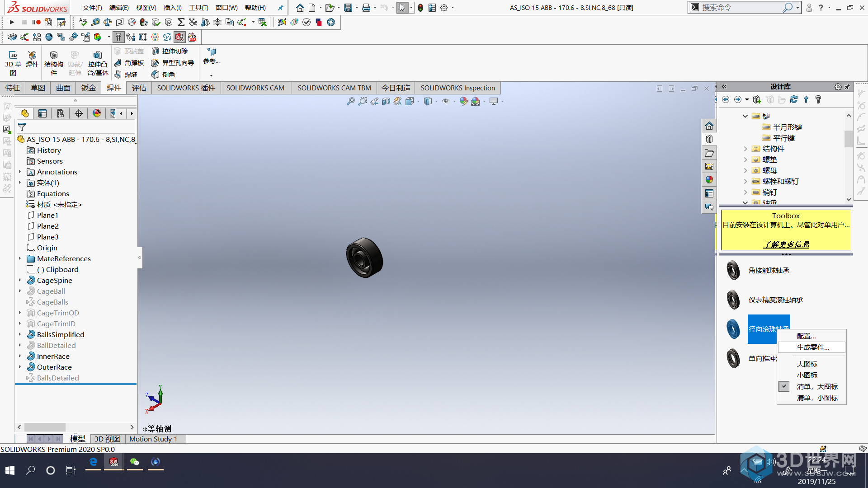
Task: Choose 生成零件... from context menu
Action: point(811,347)
